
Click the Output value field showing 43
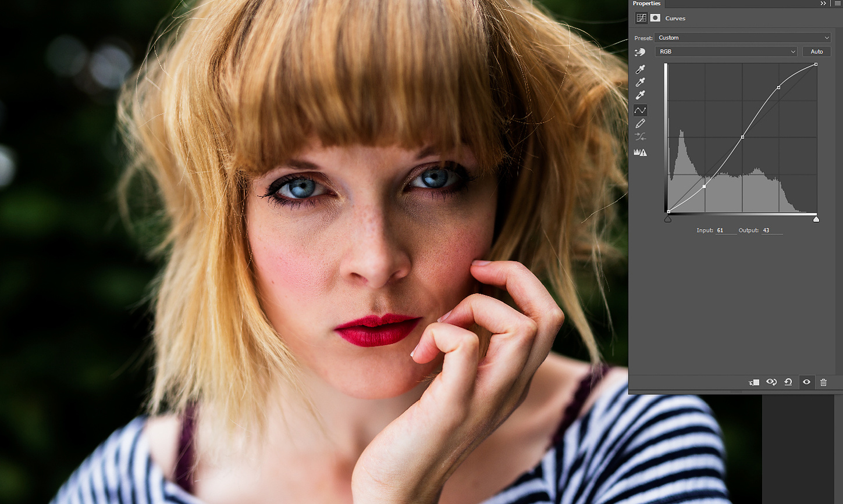pyautogui.click(x=772, y=231)
